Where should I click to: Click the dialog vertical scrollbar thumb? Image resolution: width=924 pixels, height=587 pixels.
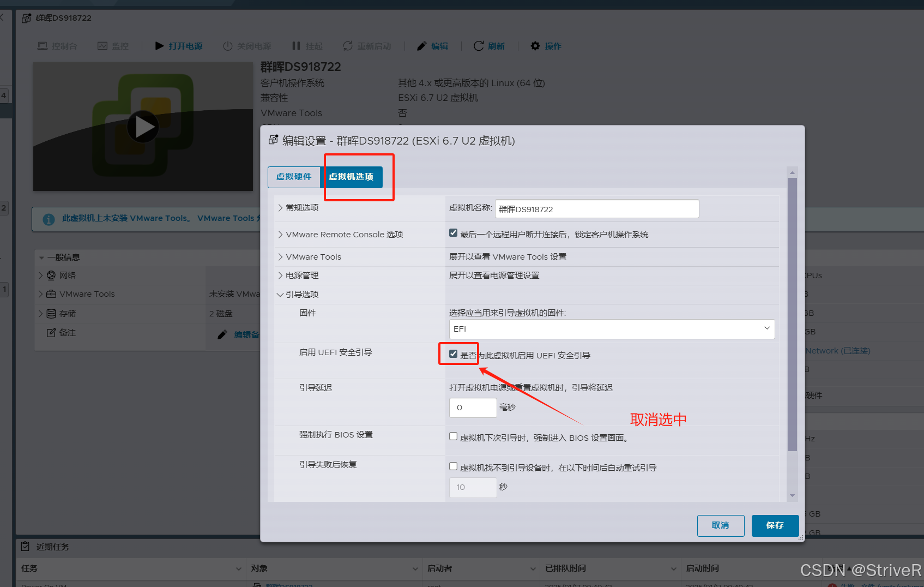tap(792, 315)
